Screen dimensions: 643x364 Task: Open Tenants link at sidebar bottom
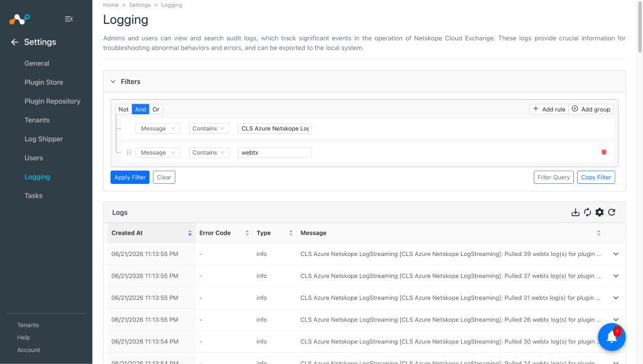point(28,325)
